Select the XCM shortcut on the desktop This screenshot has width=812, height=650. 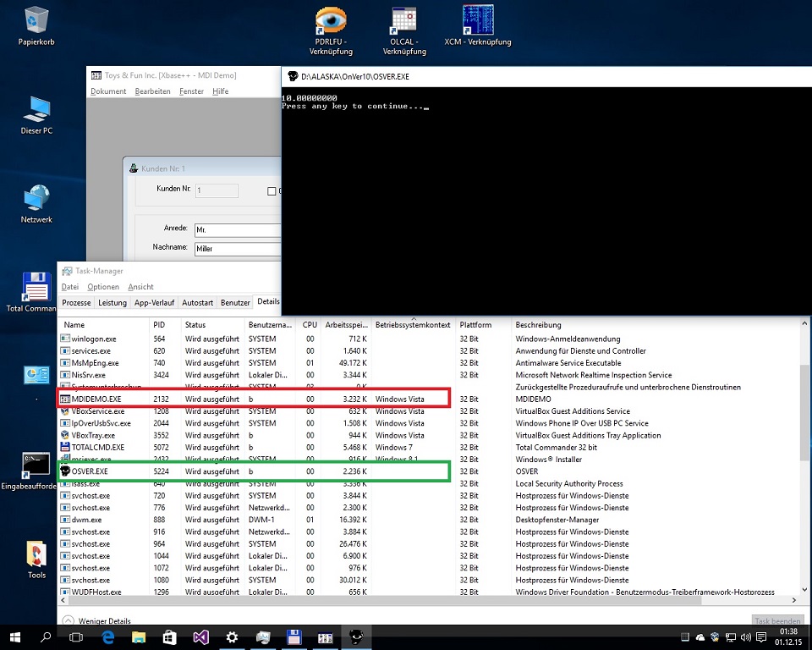coord(477,26)
